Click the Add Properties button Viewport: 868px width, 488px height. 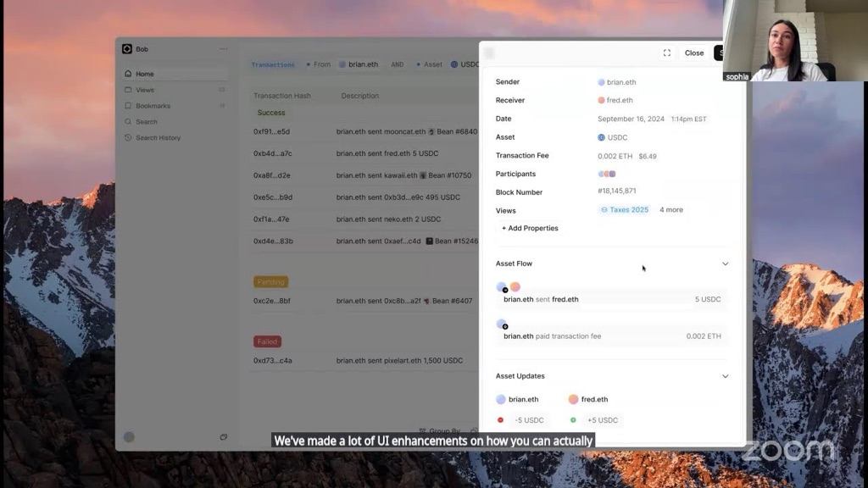point(530,228)
